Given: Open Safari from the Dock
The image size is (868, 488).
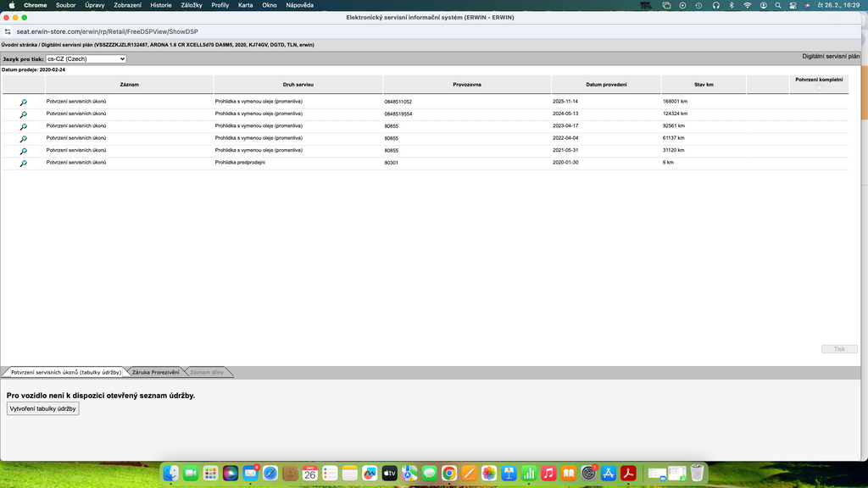Looking at the screenshot, I should 270,473.
